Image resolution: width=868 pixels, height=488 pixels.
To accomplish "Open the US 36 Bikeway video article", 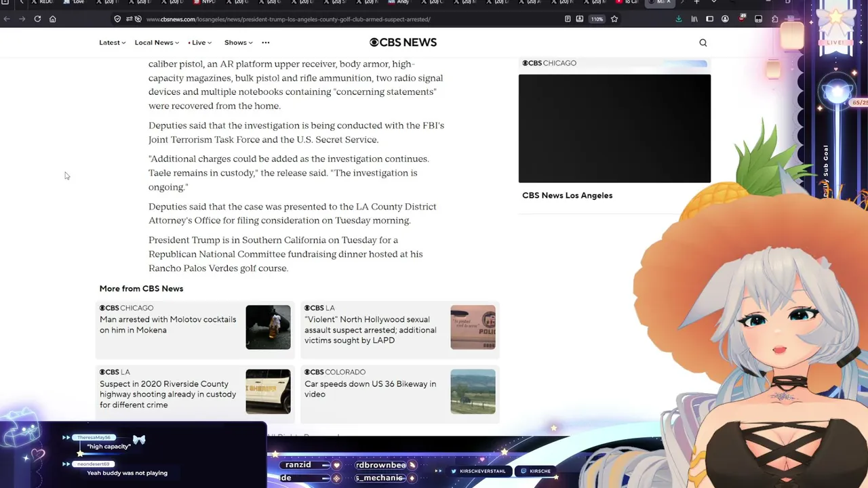I will [x=370, y=389].
